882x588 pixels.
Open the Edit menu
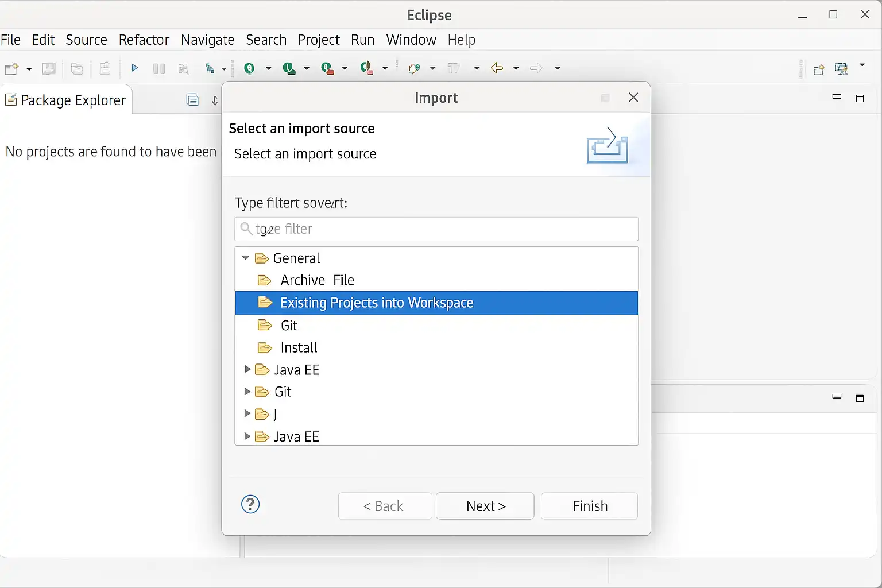43,40
